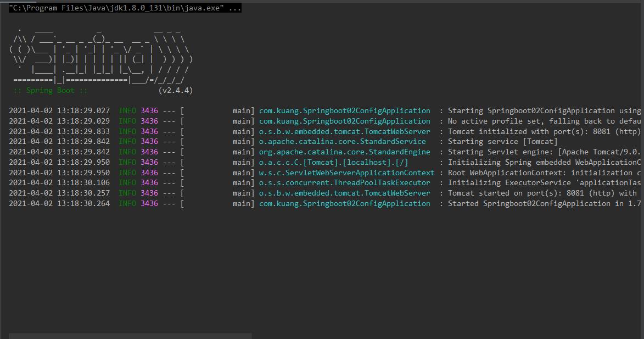The image size is (644, 339).
Task: Click process ID 3436 on the 13:18:29.833 line
Action: point(149,131)
